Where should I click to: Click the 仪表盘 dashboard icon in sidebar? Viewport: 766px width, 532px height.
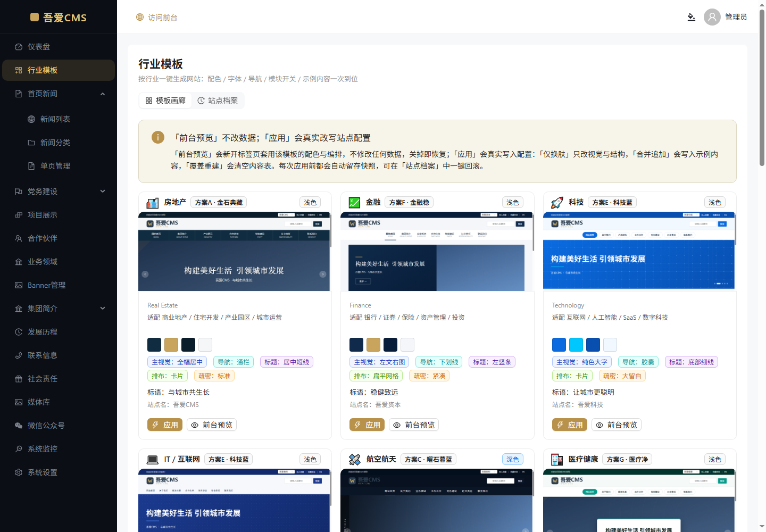19,47
